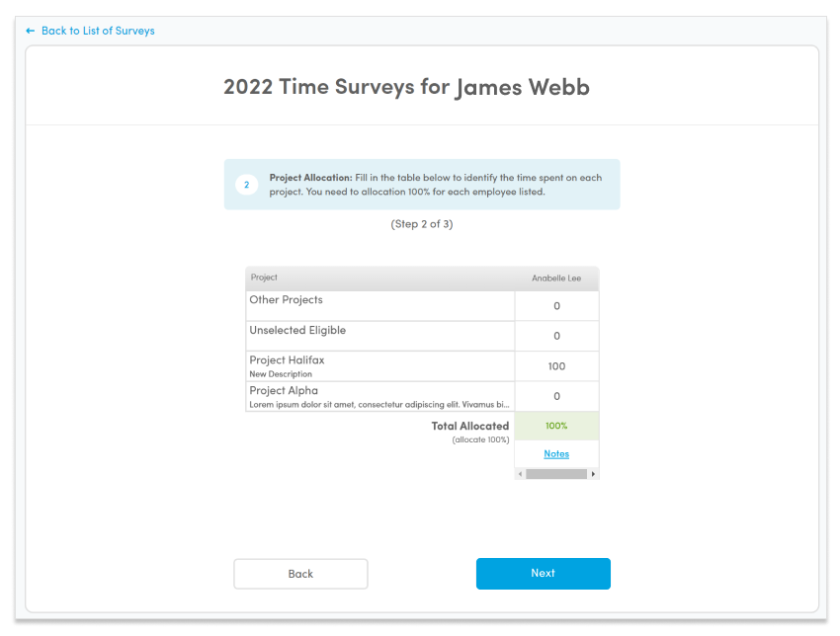Select the Other Projects row label
This screenshot has width=840, height=636.
(x=286, y=300)
